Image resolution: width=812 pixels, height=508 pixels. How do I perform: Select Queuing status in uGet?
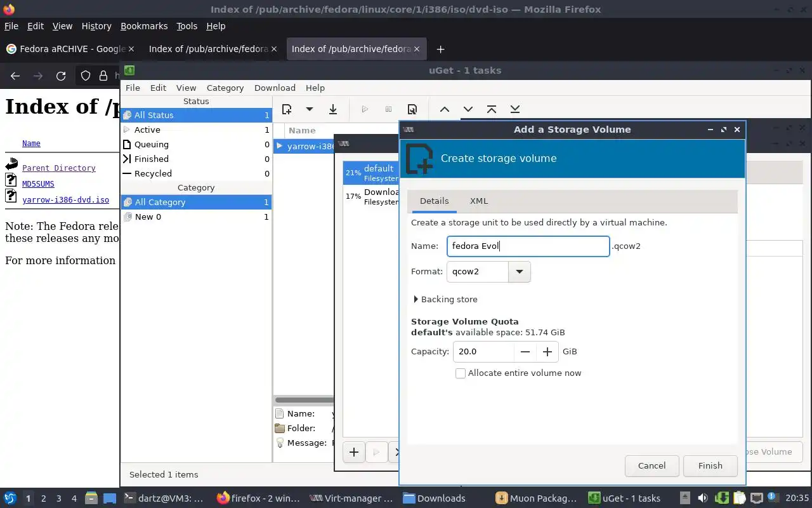tap(196, 144)
